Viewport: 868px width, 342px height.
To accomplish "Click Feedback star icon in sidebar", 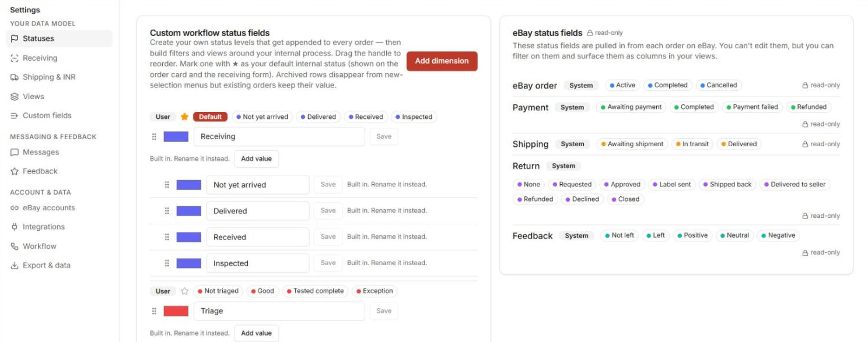I will 15,171.
